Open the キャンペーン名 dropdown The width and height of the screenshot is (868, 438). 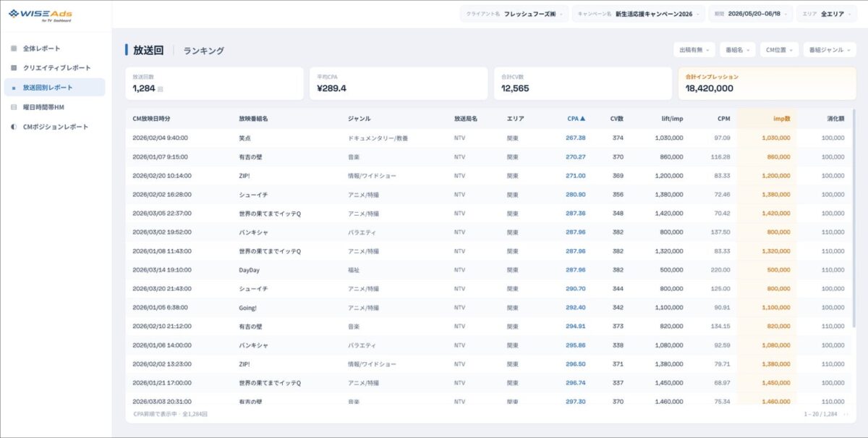tap(639, 14)
